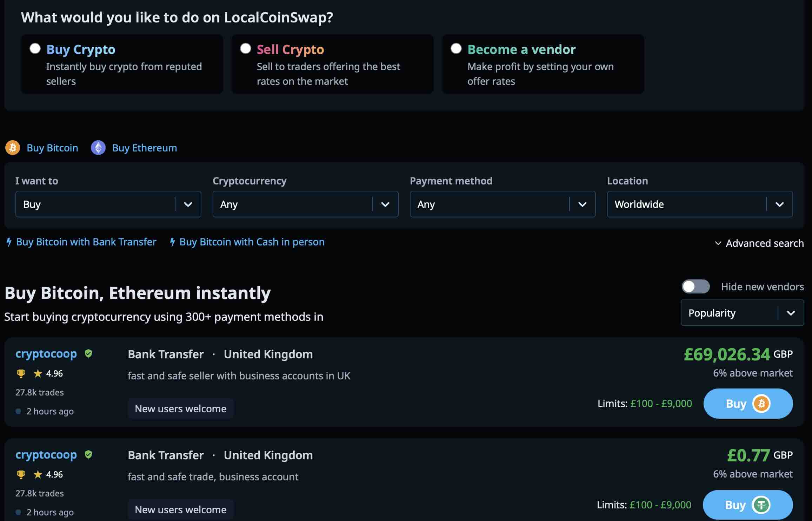Click the star icon next to the 4.96 rating
Viewport: 812px width, 521px height.
[38, 373]
